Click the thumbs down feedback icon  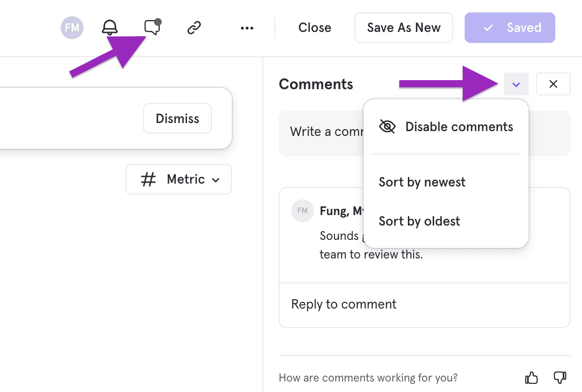tap(560, 378)
